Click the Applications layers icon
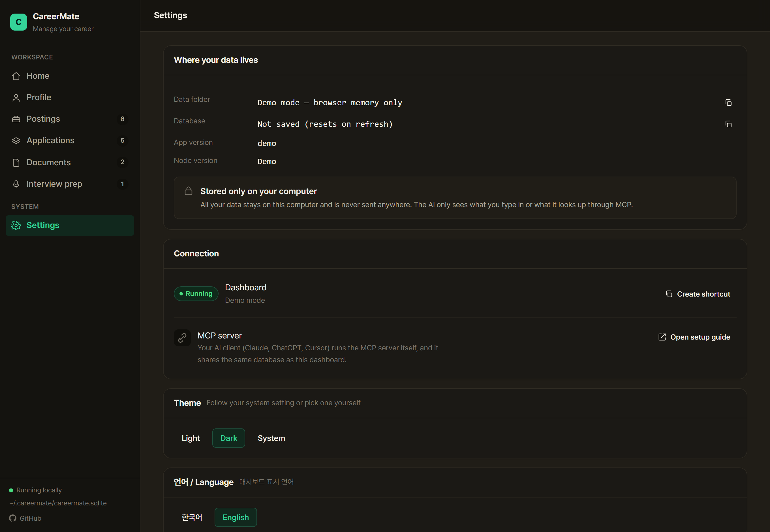Viewport: 770px width, 532px height. 16,141
